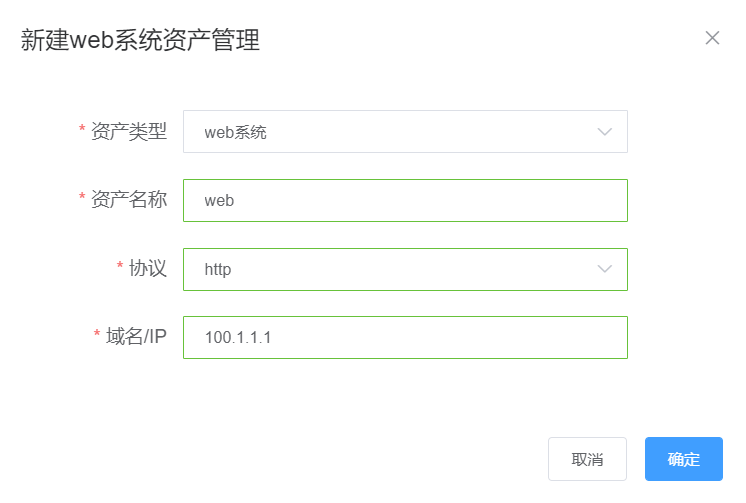Screen dimensions: 746x503
Task: Select the "web系统" value text
Action: click(235, 132)
